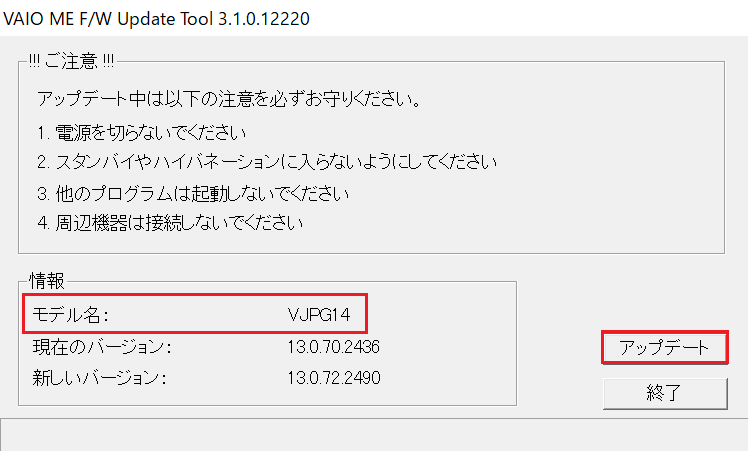Click the 新しいバージョン label
Screen dimensions: 748x452
point(99,378)
